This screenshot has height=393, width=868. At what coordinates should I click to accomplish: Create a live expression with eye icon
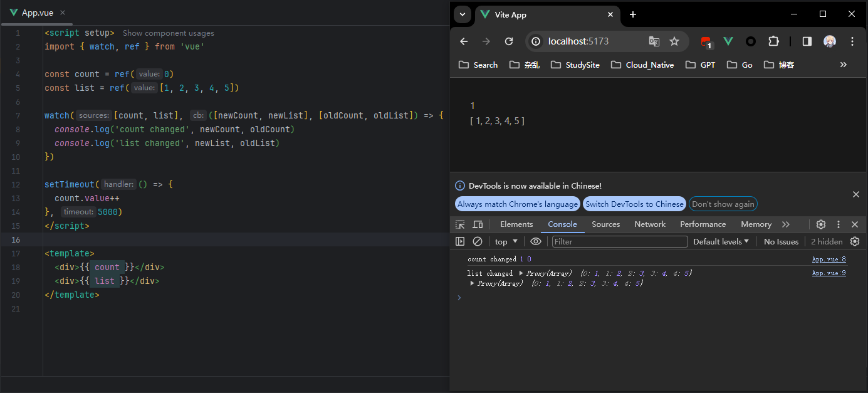[x=535, y=241]
